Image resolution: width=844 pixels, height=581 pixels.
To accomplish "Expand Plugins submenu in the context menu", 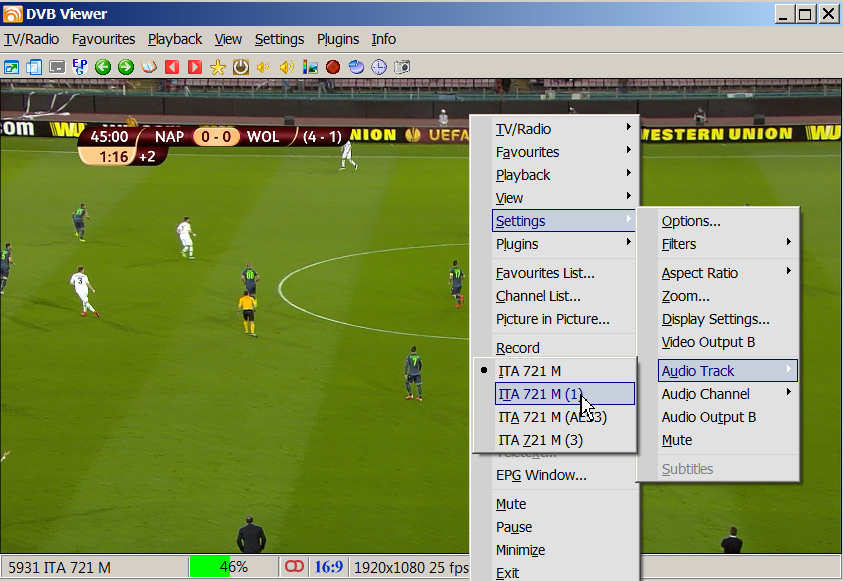I will pos(564,244).
